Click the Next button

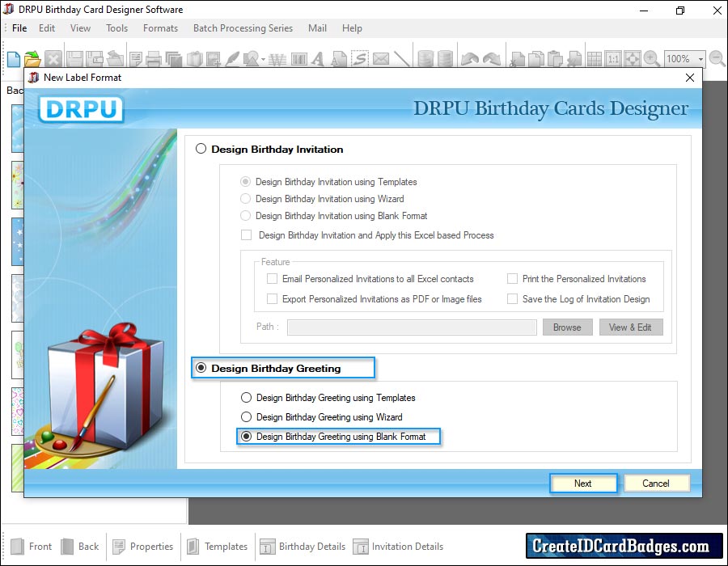tap(583, 483)
